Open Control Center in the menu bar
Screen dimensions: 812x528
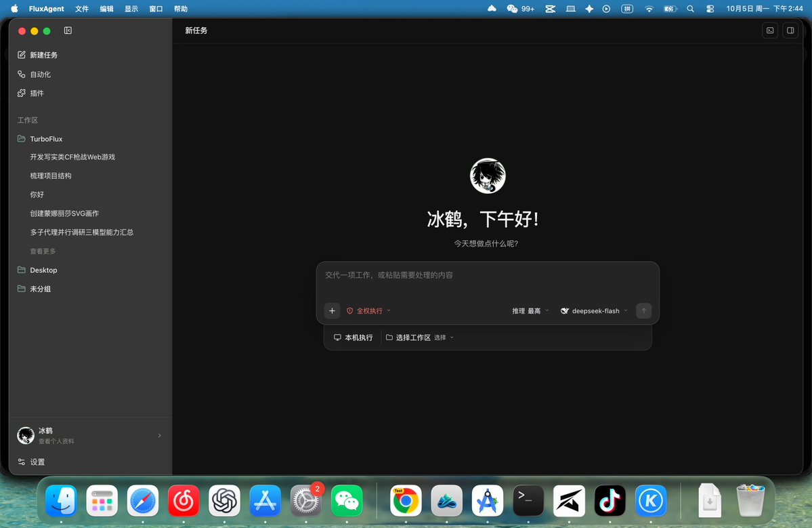pos(710,9)
